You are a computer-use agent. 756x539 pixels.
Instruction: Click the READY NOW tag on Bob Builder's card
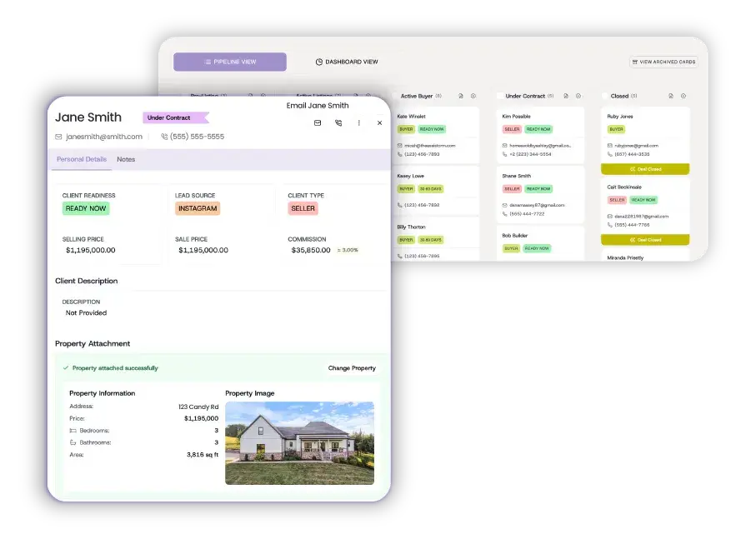pos(537,248)
